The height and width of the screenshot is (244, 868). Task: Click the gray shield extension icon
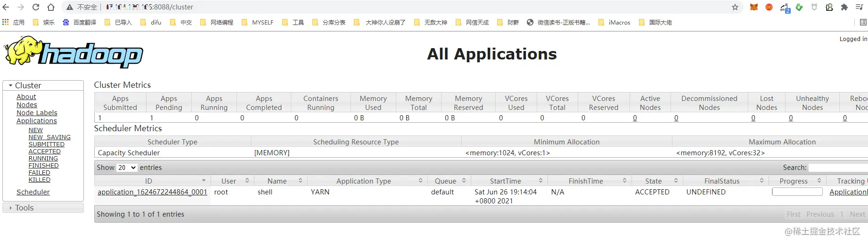[x=814, y=7]
